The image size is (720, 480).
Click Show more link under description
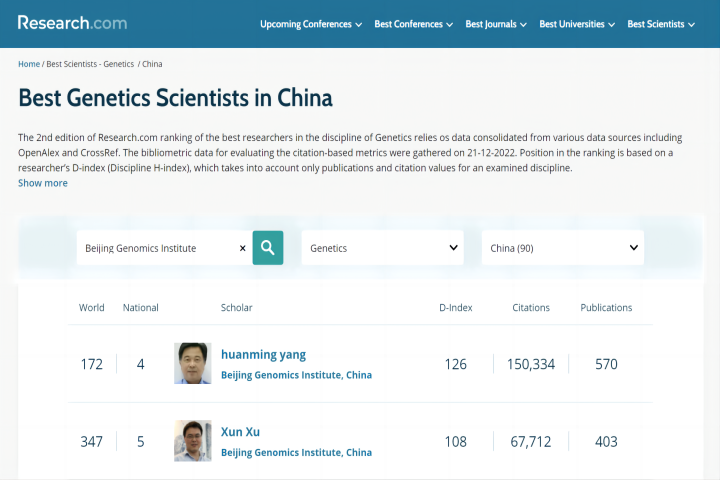pyautogui.click(x=43, y=183)
